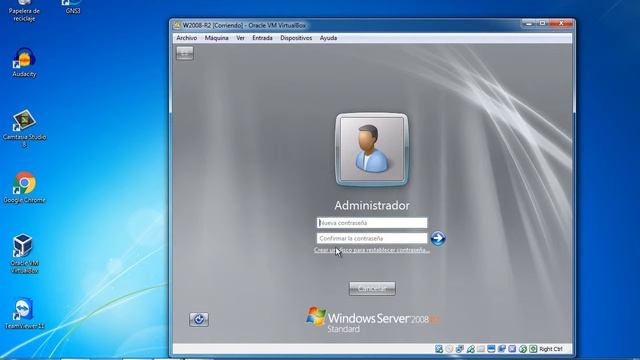
Task: Select the Audacity desktop shortcut
Action: click(x=24, y=62)
